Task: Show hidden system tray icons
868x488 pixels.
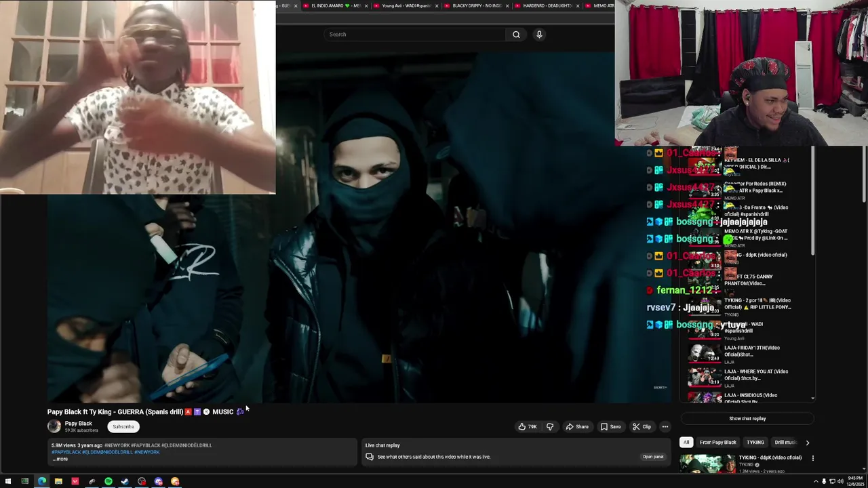Action: tap(816, 481)
